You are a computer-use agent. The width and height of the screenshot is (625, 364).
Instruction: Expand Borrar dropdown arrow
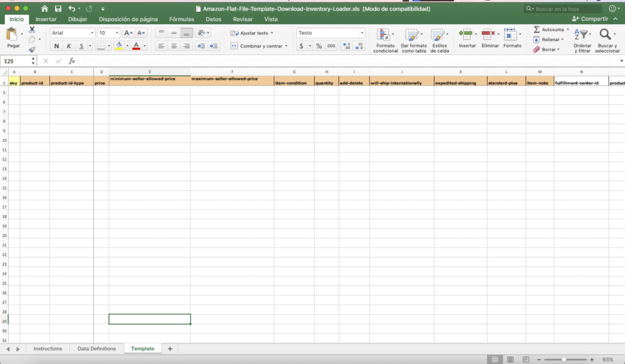pos(558,49)
